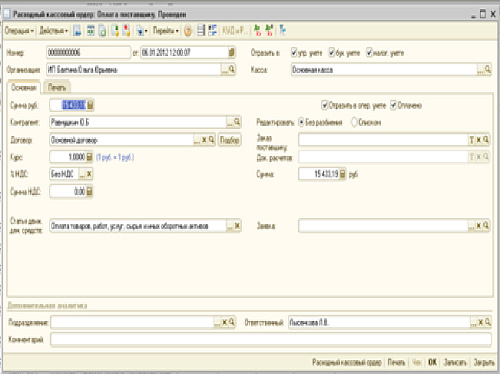Open magnifier icon in Организация field
The height and width of the screenshot is (377, 500).
(232, 69)
